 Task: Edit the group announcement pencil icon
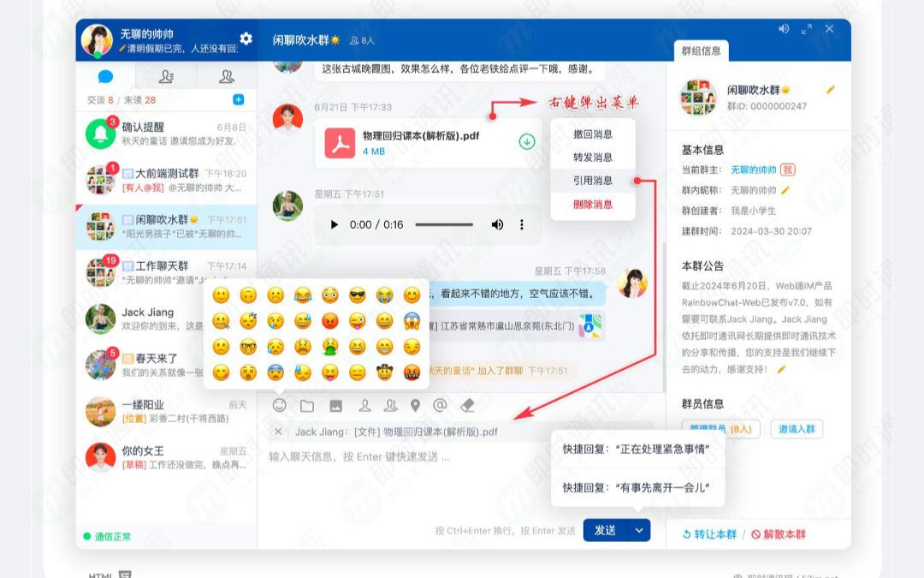(781, 369)
